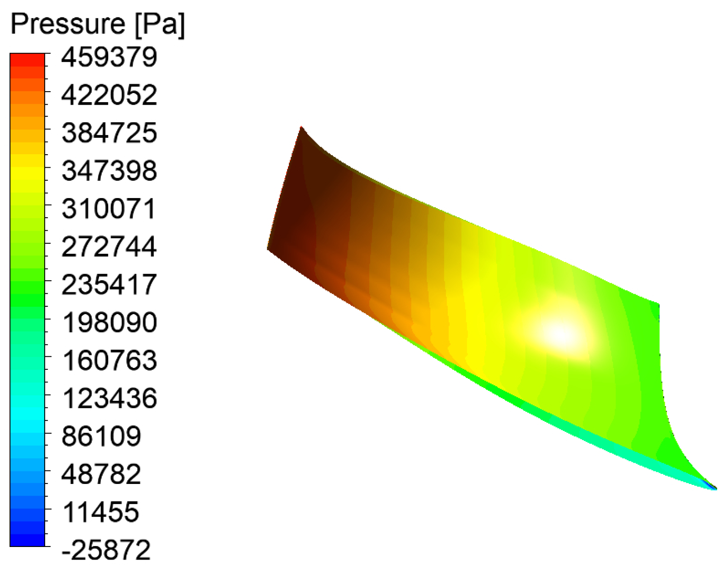728x570 pixels.
Task: Select the legend value 86109
Action: pos(102,436)
